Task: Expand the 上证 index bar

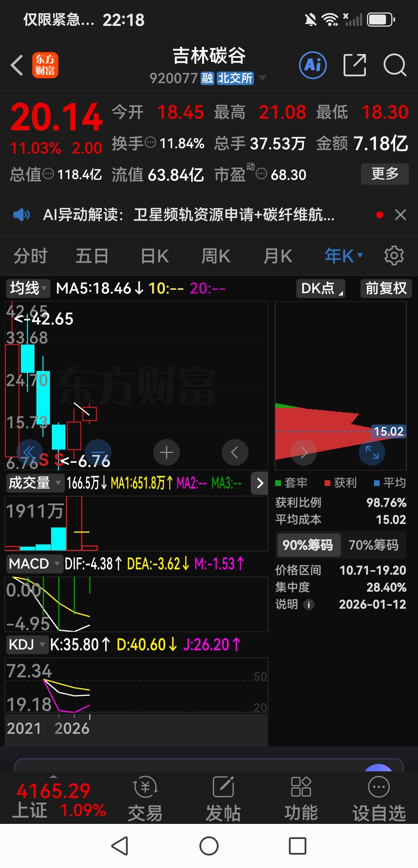Action: [53, 776]
